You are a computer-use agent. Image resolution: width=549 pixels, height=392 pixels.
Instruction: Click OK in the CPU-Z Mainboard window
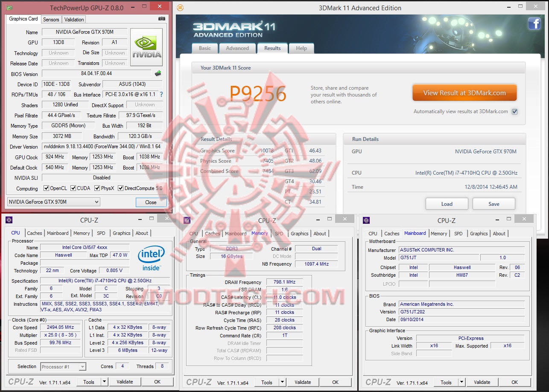point(515,382)
